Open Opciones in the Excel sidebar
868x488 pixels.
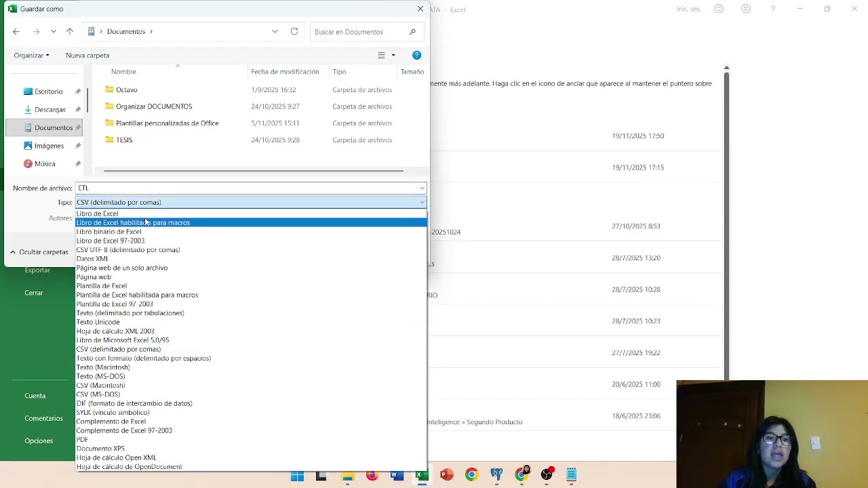tap(39, 441)
